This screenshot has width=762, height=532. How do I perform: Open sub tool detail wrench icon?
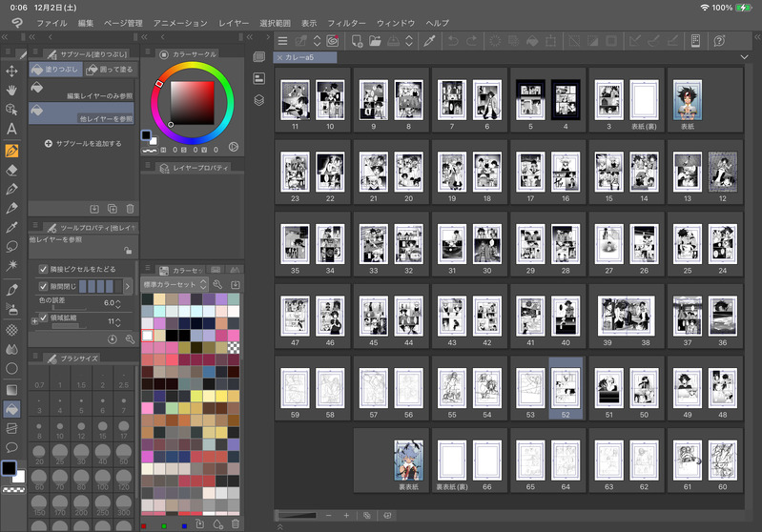130,339
